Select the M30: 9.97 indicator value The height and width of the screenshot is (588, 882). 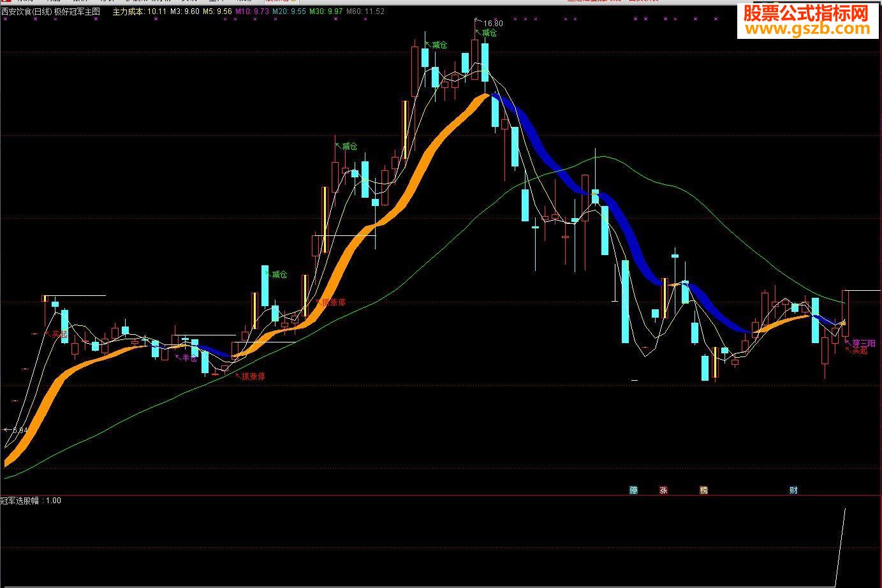[x=327, y=12]
